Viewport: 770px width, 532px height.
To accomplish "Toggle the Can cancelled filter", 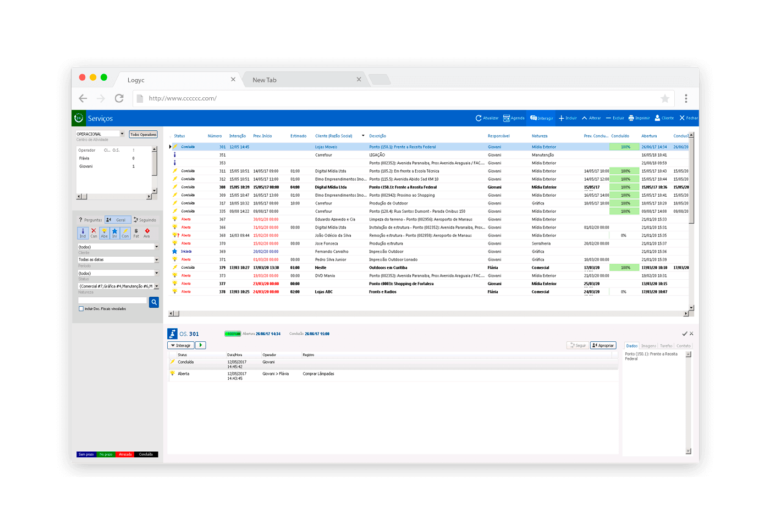I will [x=94, y=233].
